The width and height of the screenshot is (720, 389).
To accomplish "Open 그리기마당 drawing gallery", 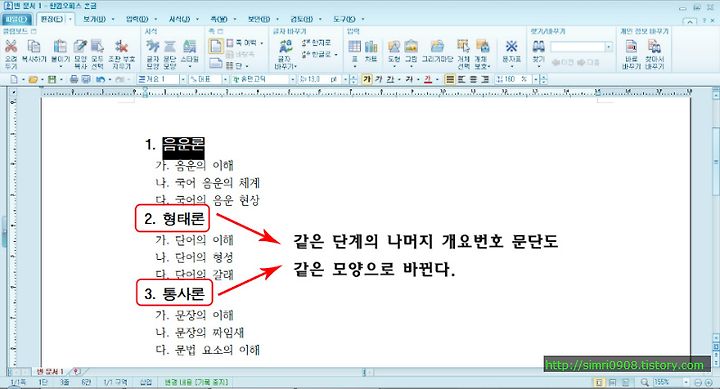I will (x=437, y=46).
